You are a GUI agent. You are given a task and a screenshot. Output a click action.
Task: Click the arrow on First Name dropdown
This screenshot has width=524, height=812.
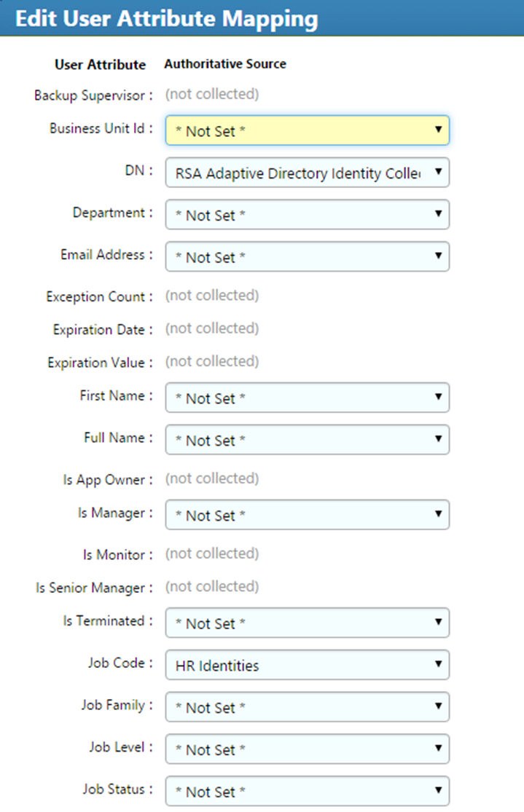coord(439,398)
